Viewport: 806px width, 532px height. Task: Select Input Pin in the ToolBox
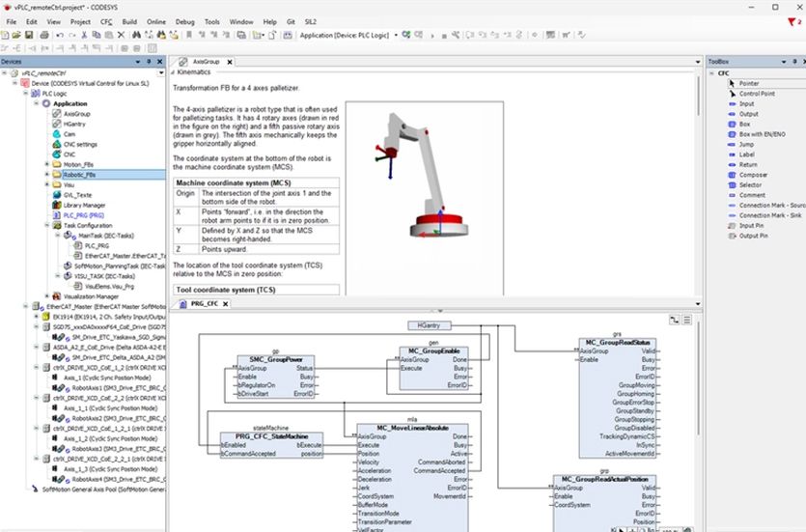pyautogui.click(x=752, y=225)
